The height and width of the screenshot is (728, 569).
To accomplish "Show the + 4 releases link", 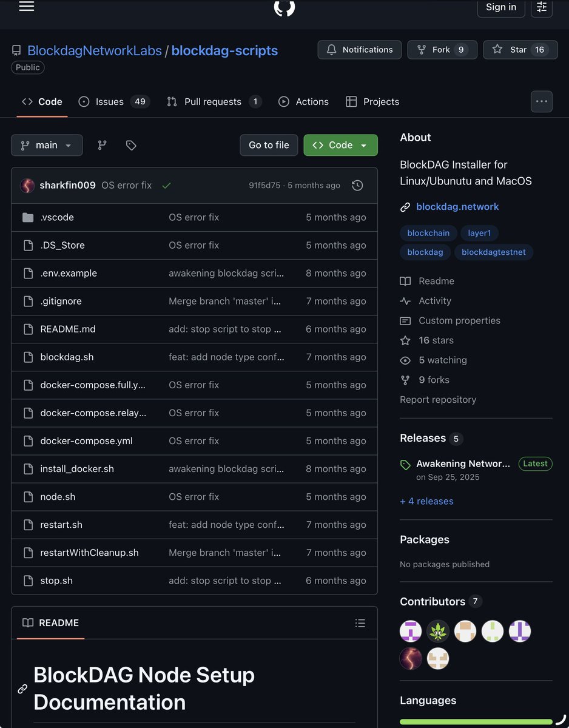I will tap(426, 501).
